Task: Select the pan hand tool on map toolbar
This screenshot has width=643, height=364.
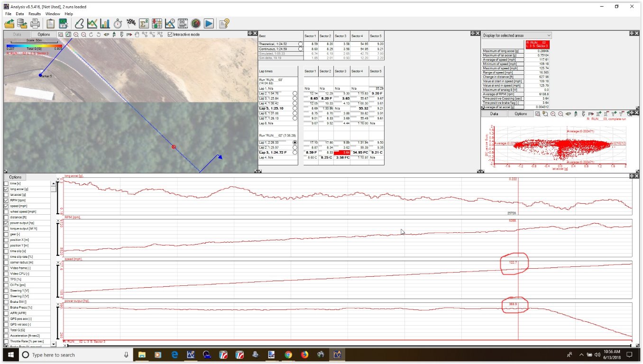Action: [x=137, y=35]
